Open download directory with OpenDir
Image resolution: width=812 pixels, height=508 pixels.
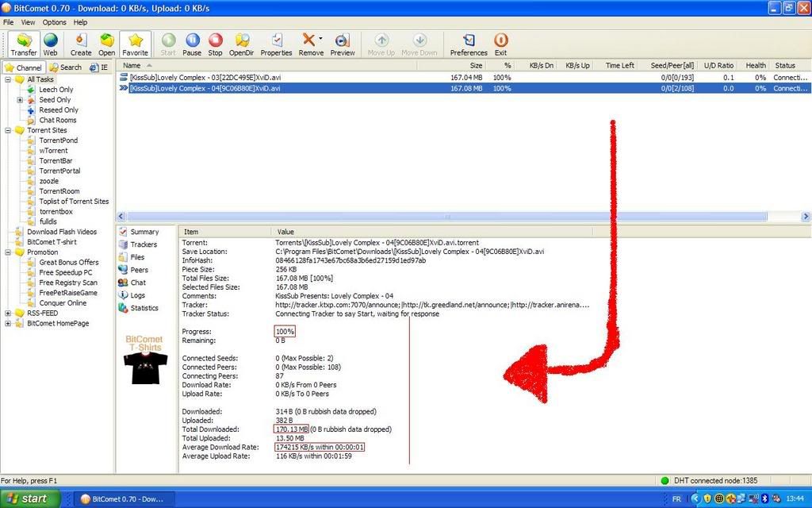tap(241, 44)
